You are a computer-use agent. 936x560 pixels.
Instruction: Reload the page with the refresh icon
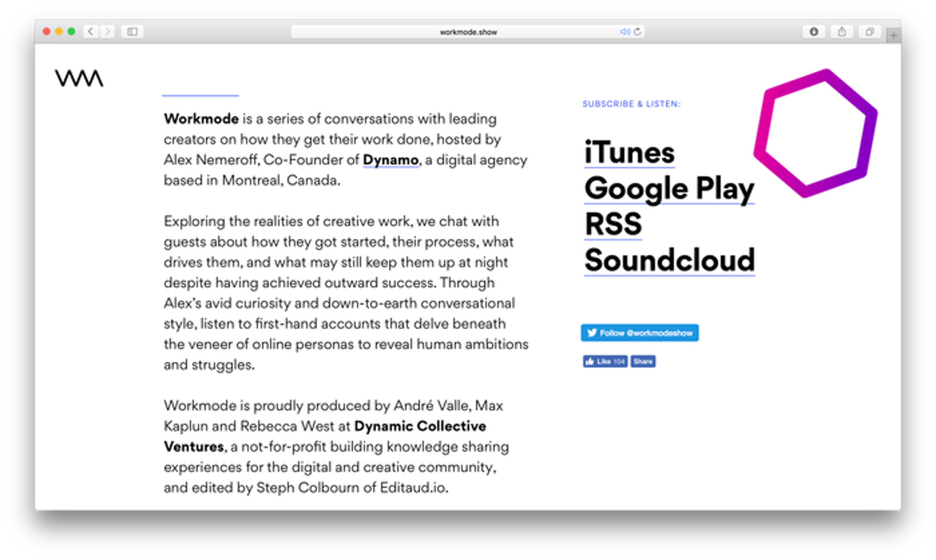pyautogui.click(x=637, y=32)
